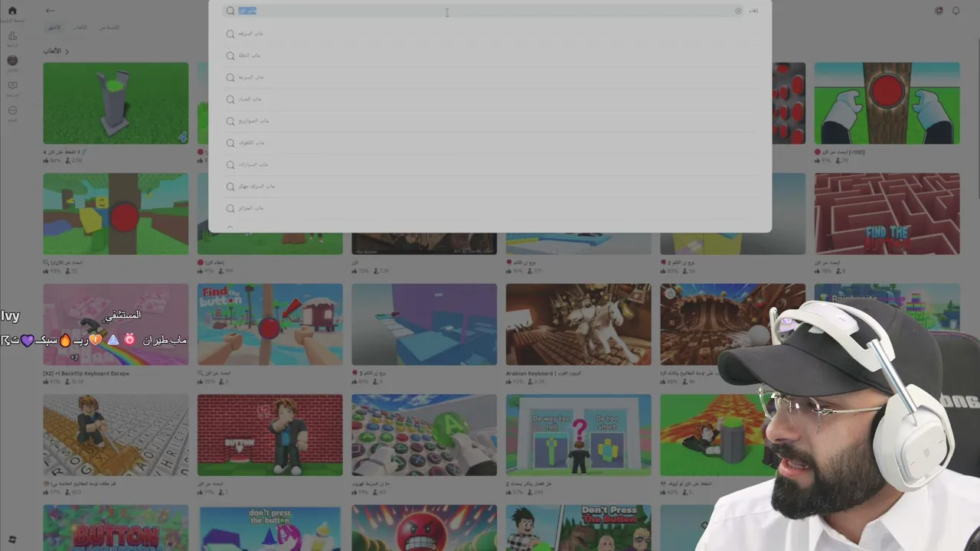Select the suggestion ماب السرقه
Screen dimensions: 980x551
pos(490,34)
